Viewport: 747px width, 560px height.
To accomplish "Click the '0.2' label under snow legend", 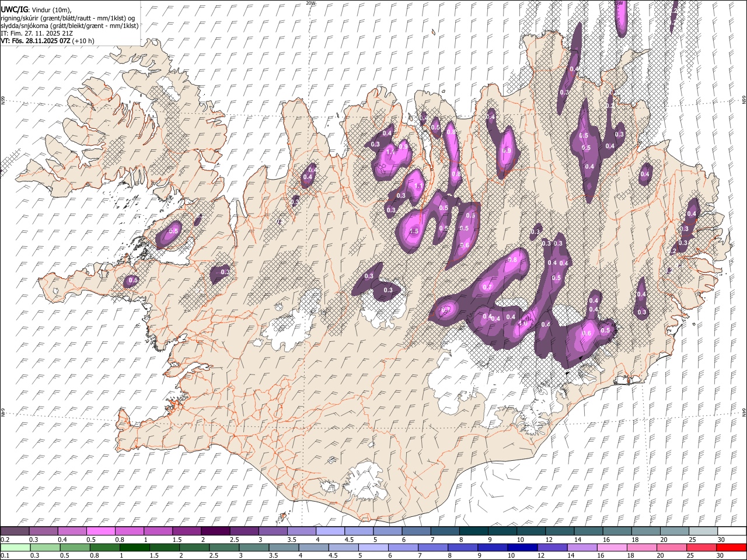I will [x=4, y=540].
